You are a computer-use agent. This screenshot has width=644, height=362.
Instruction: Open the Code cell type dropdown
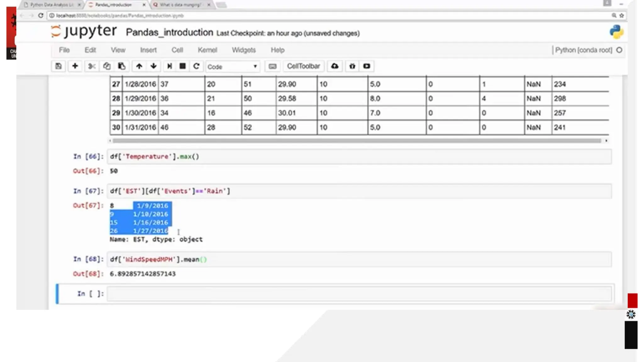tap(232, 67)
